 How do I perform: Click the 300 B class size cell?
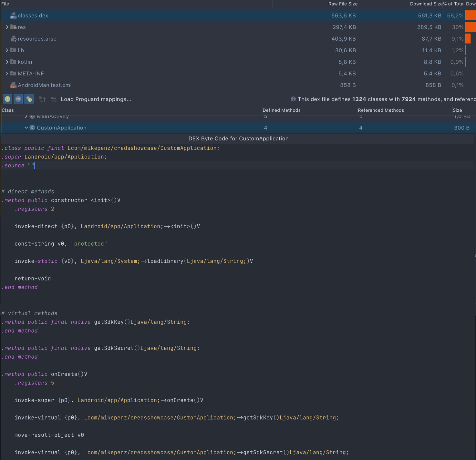click(462, 128)
